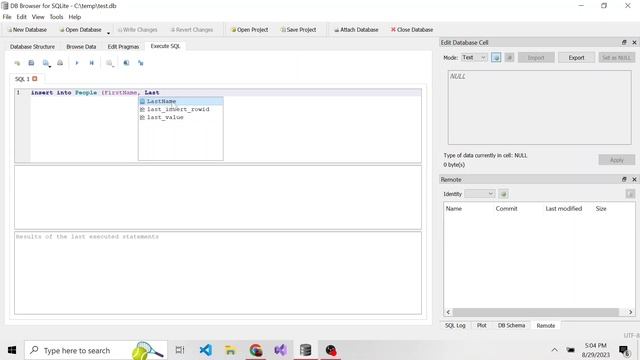Close the SQL 1 tab with its red icon

pyautogui.click(x=35, y=78)
